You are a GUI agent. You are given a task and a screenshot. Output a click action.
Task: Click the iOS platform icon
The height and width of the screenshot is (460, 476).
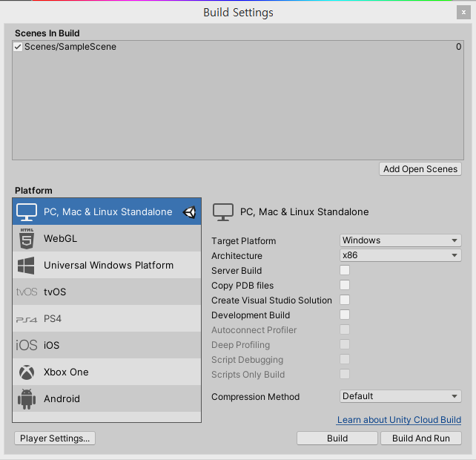[x=27, y=346]
